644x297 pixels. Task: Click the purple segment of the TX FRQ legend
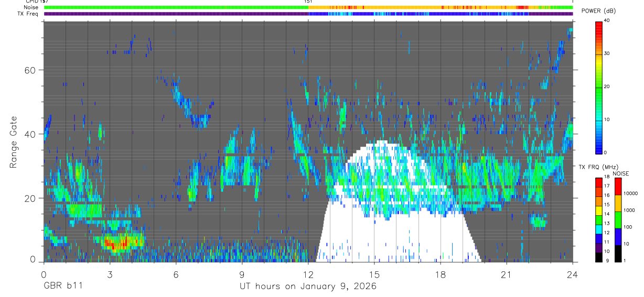click(598, 247)
